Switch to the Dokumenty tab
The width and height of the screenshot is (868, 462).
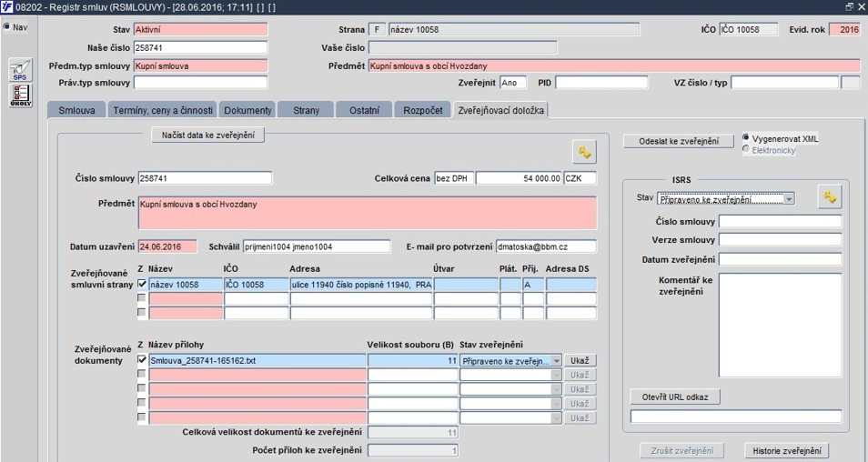click(x=247, y=110)
